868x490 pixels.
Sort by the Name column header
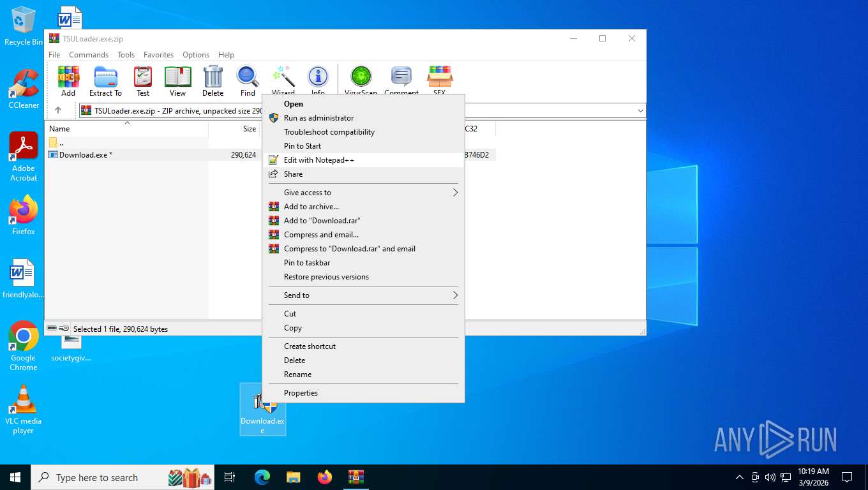tap(126, 128)
